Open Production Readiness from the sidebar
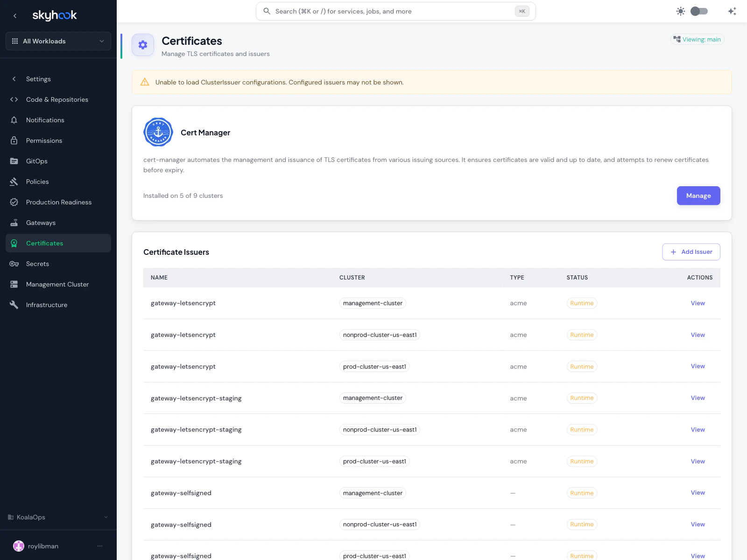This screenshot has width=747, height=560. coord(59,202)
